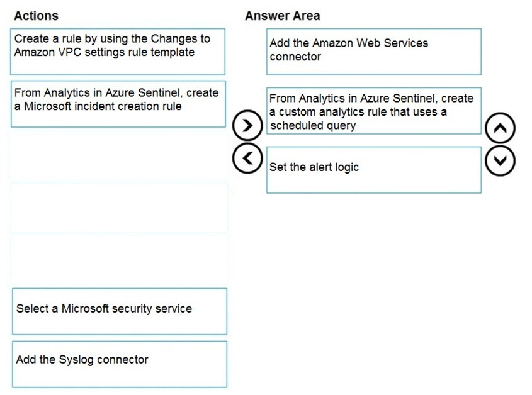Screen dimensions: 532x395
Task: Click the right arrow to move action to answer
Action: click(247, 125)
